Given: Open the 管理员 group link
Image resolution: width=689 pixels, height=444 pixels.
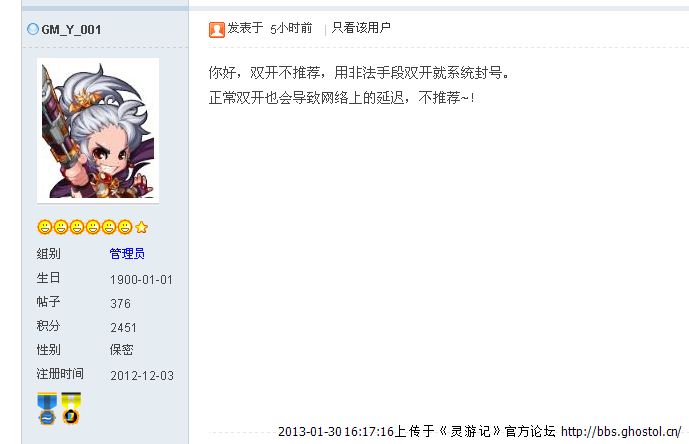Looking at the screenshot, I should coord(127,254).
